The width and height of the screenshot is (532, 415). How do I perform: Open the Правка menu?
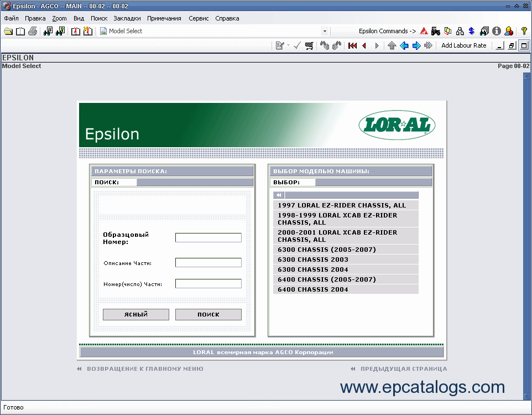pyautogui.click(x=35, y=18)
